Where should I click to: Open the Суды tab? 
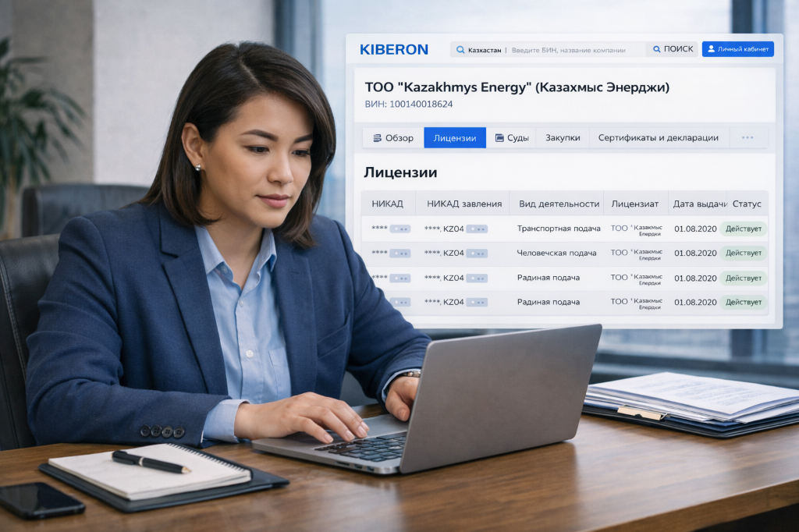point(512,138)
